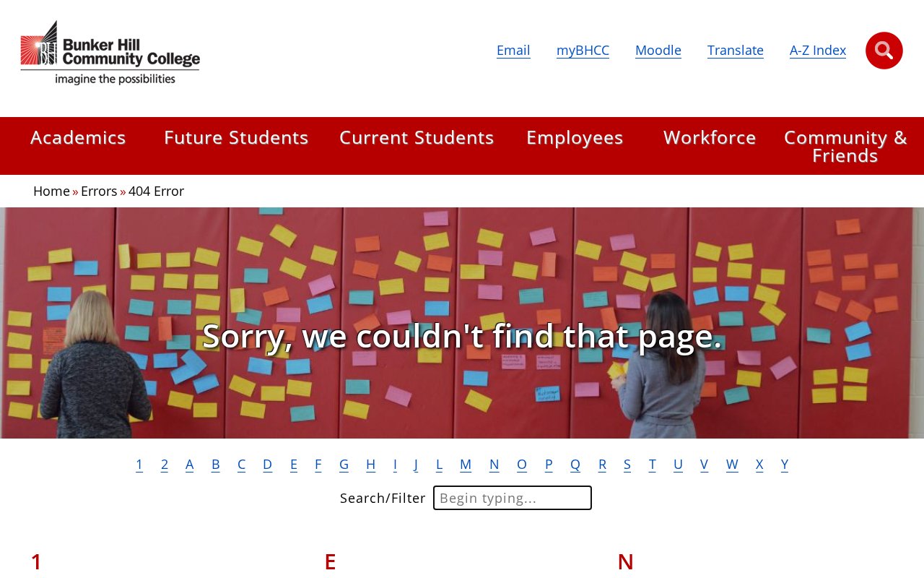Jump to letter M in index
924x578 pixels.
[466, 465]
